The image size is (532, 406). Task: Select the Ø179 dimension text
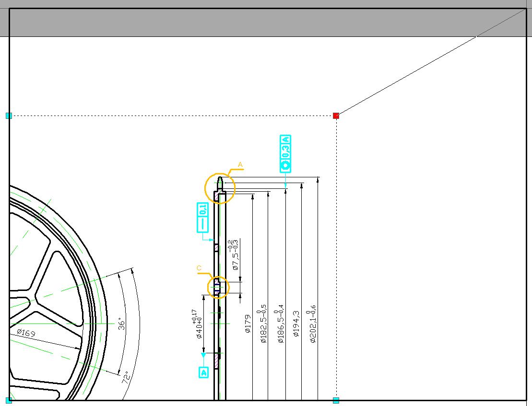click(x=248, y=324)
